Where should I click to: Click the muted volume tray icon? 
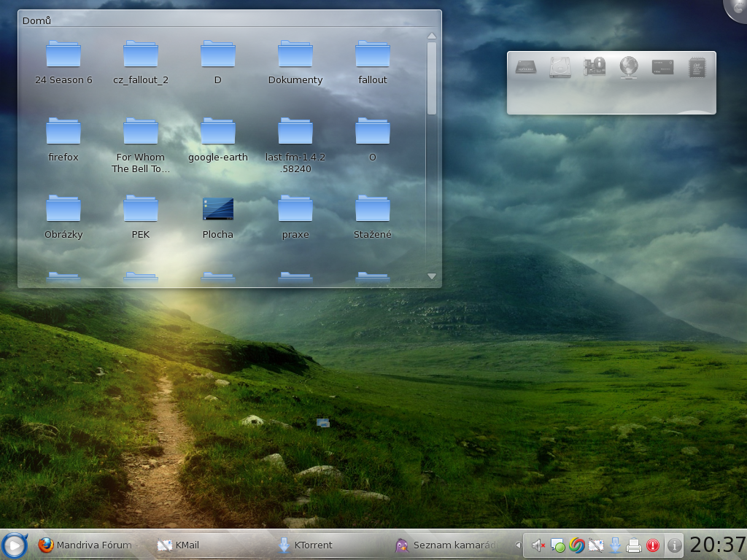pyautogui.click(x=538, y=545)
